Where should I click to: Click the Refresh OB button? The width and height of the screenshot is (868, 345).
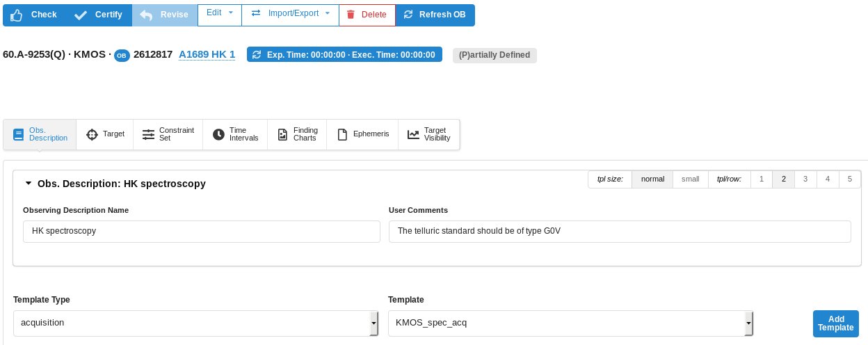pyautogui.click(x=435, y=15)
